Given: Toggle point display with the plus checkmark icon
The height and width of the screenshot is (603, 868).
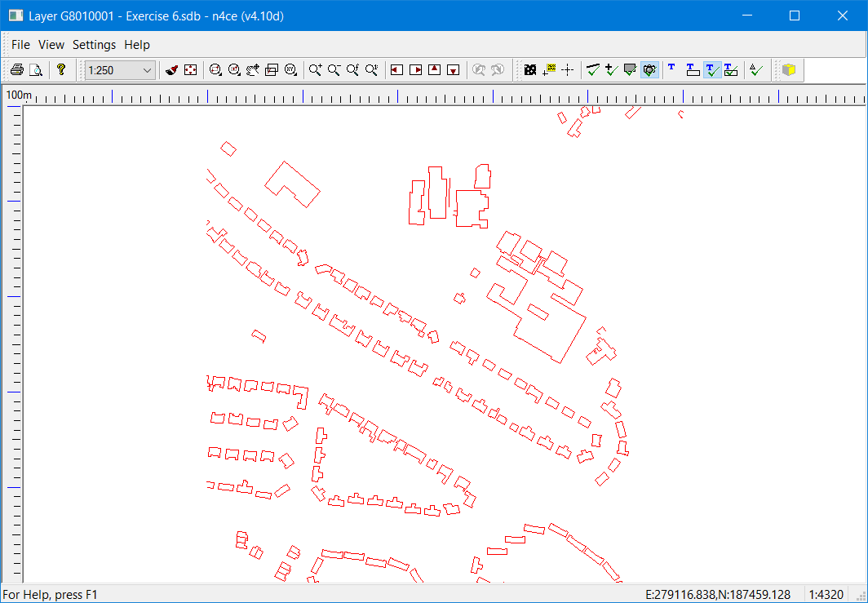Looking at the screenshot, I should 612,70.
